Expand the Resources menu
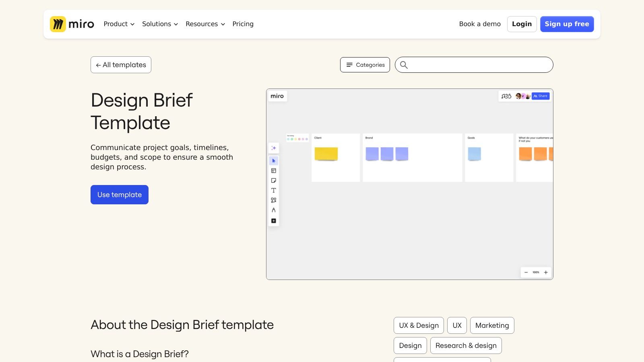The height and width of the screenshot is (362, 644). click(x=205, y=24)
